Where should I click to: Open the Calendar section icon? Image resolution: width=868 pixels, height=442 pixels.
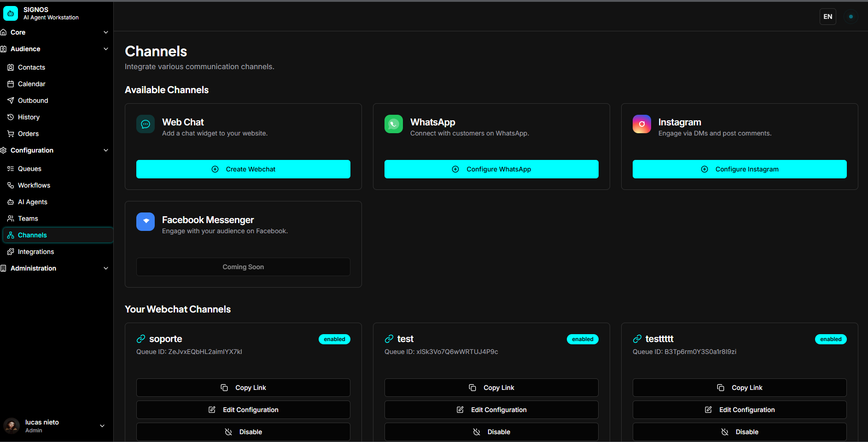coord(11,84)
